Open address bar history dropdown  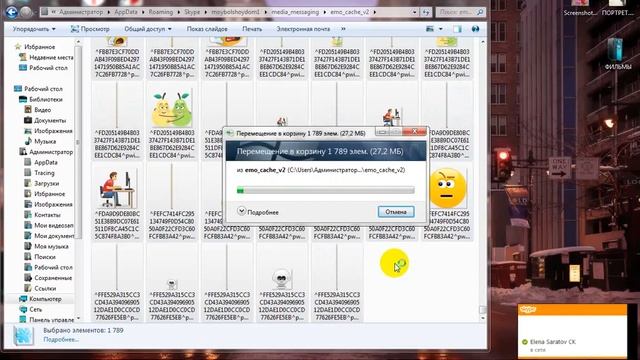point(414,12)
